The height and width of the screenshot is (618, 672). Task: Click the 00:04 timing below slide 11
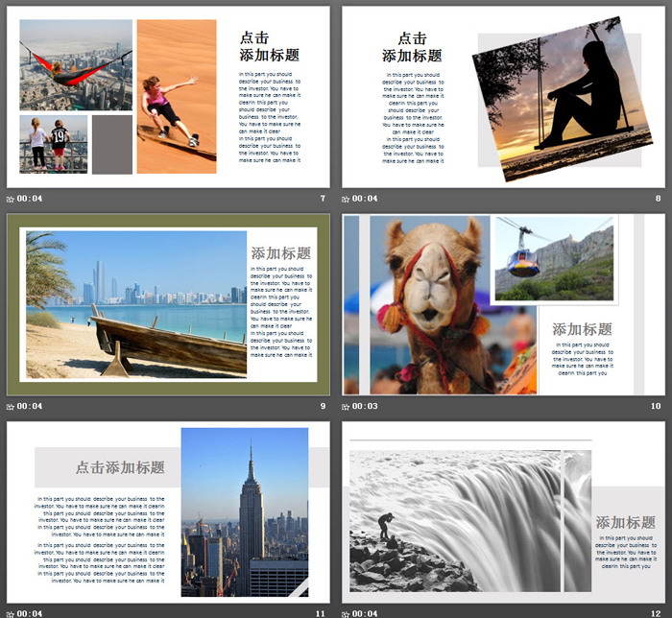coord(30,613)
